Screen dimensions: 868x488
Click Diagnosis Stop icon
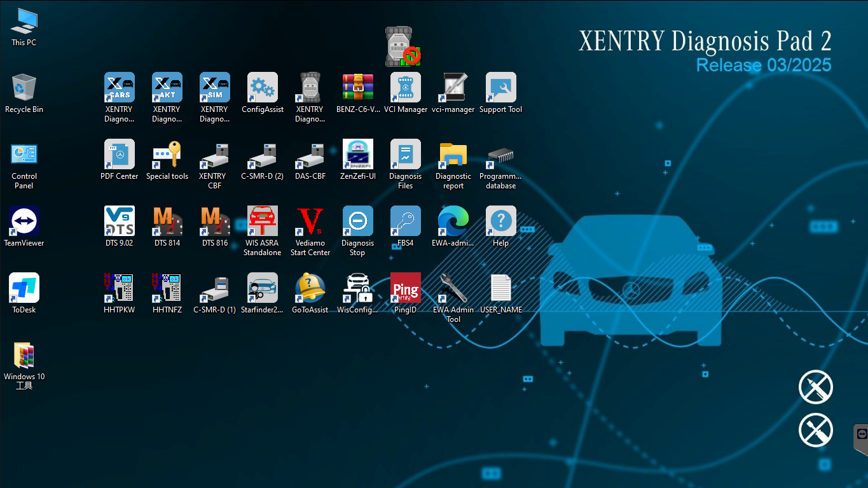[x=358, y=221]
